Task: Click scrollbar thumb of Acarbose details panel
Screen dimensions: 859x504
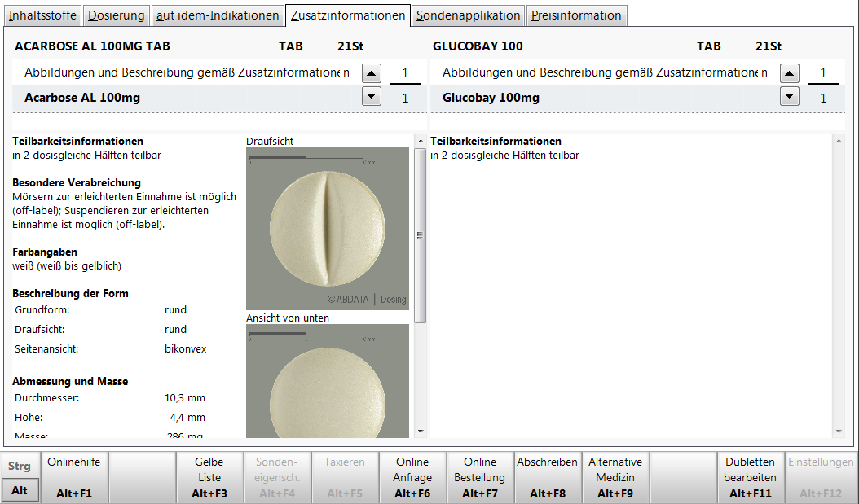Action: tap(421, 235)
